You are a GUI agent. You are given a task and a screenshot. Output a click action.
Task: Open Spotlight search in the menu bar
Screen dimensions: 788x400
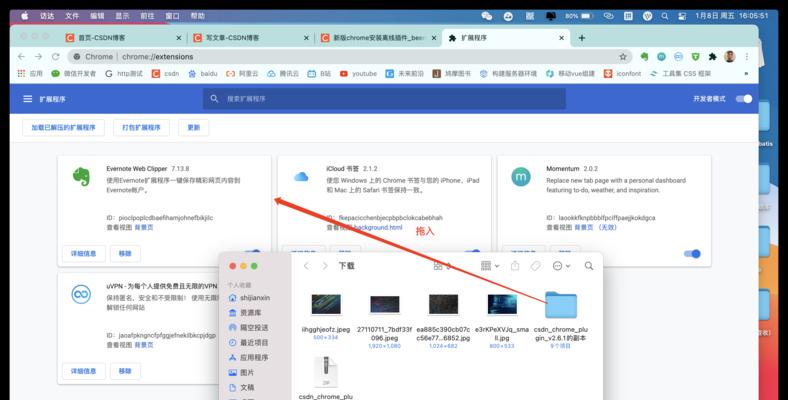(x=665, y=16)
